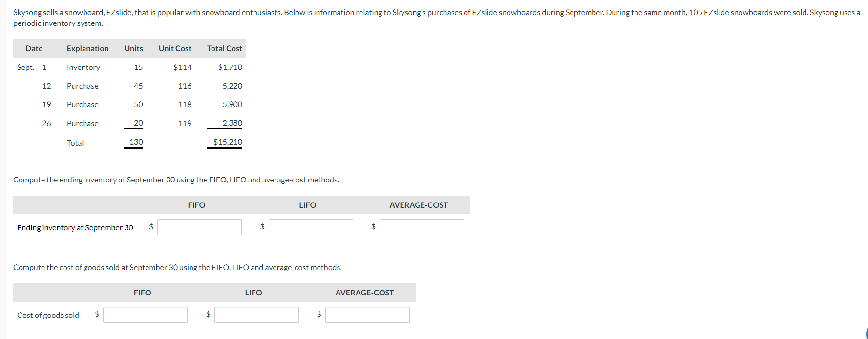
Task: Click the AVERAGE-COST header above cost of goods sold
Action: pyautogui.click(x=364, y=292)
